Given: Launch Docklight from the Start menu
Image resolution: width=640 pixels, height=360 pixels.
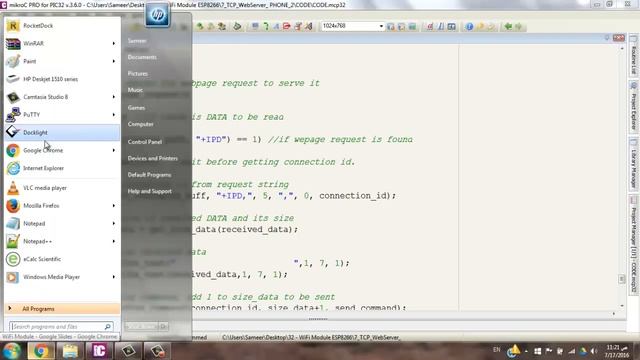Looking at the screenshot, I should point(62,132).
